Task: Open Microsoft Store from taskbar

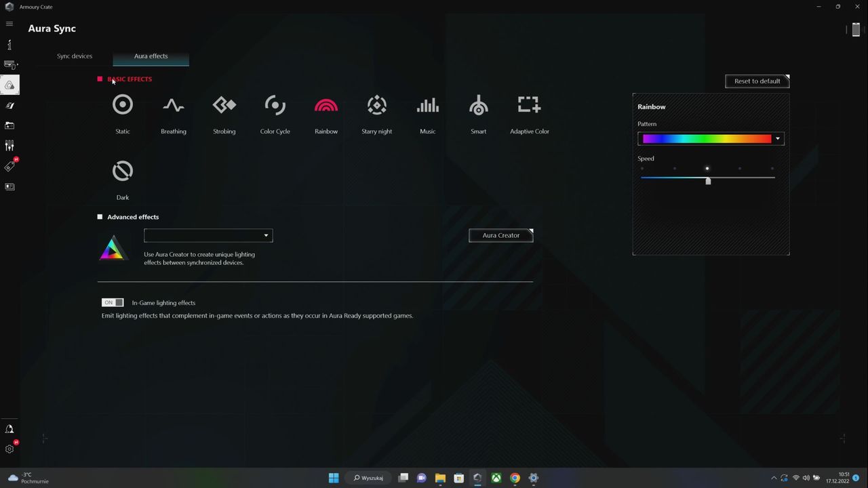Action: tap(459, 478)
